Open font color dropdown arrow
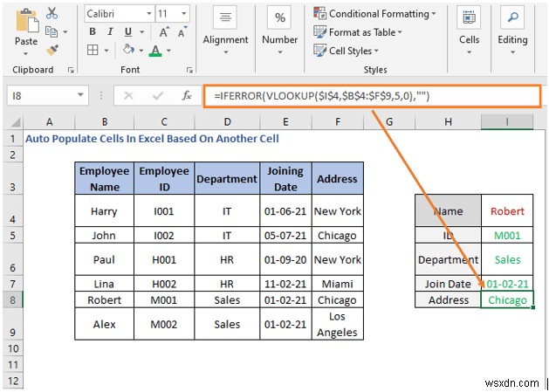This screenshot has width=549, height=392. tap(168, 51)
